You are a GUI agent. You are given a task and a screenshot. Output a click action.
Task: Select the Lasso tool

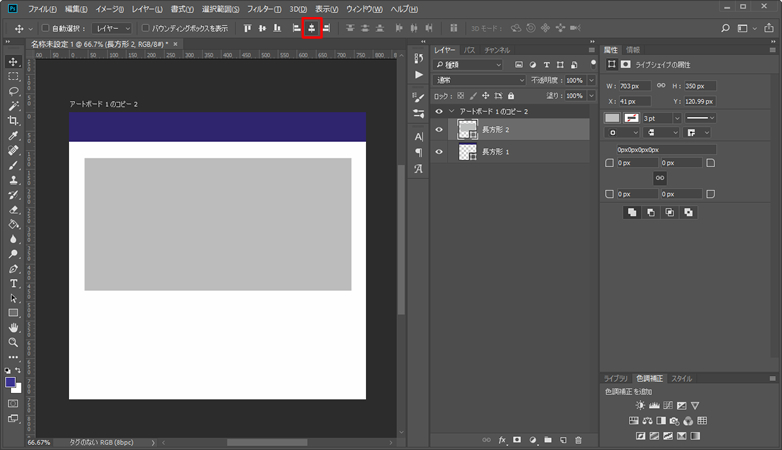click(x=13, y=91)
